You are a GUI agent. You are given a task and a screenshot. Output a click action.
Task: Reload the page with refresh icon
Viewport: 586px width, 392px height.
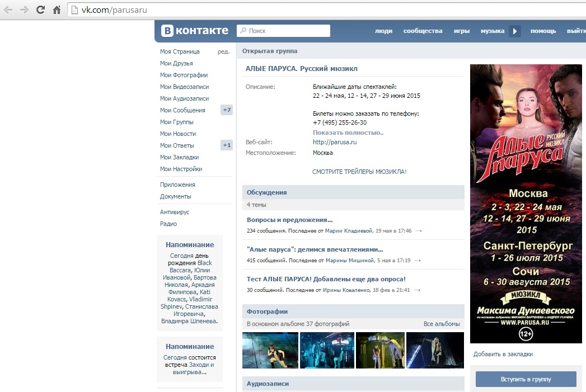(x=40, y=10)
